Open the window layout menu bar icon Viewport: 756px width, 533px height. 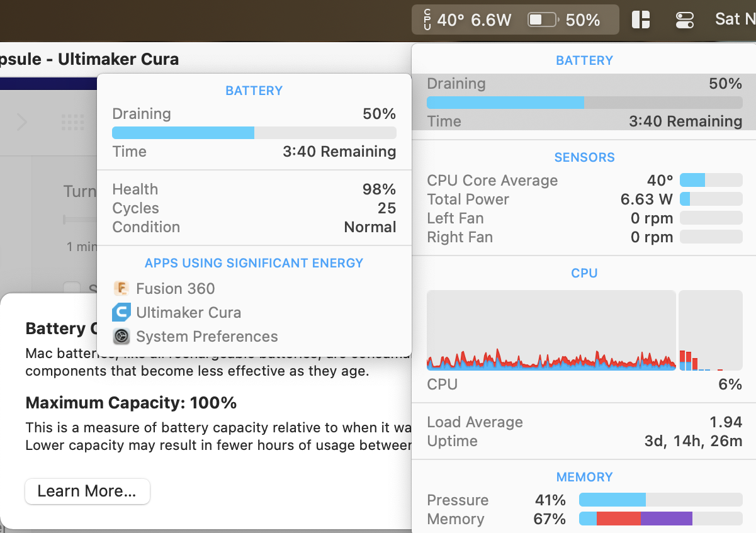[x=641, y=20]
